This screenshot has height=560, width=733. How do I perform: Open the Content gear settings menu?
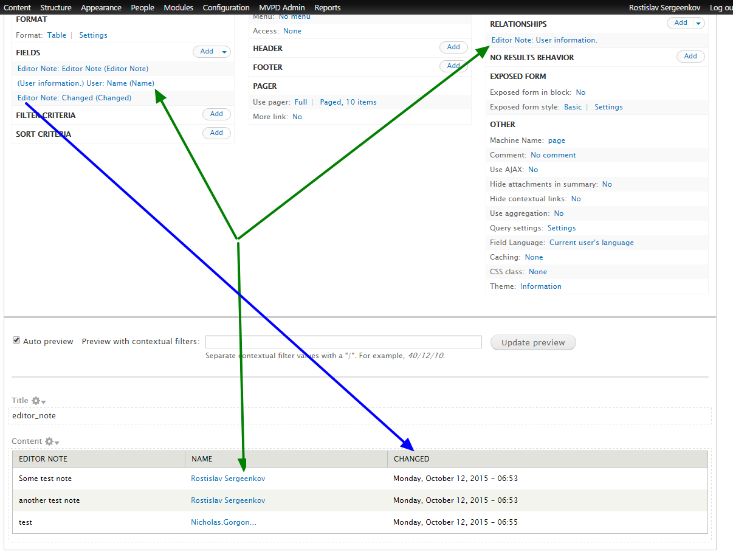point(49,441)
